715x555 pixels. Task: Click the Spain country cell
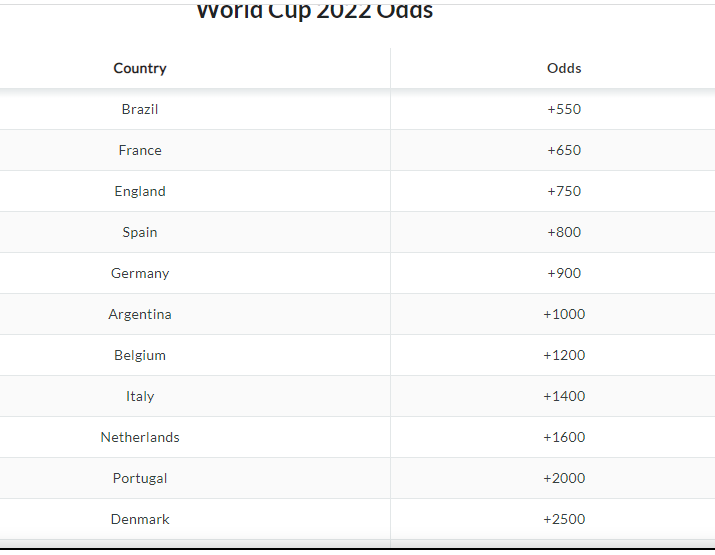[x=140, y=232]
